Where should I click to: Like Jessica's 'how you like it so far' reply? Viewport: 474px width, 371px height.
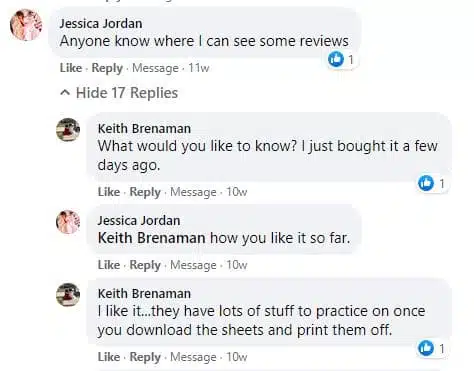point(109,265)
